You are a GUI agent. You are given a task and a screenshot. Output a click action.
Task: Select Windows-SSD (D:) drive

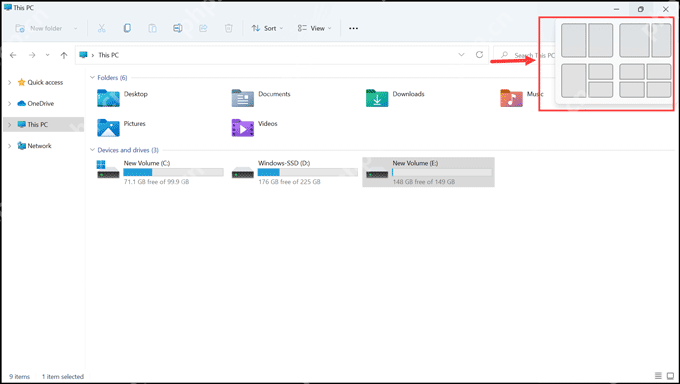point(294,172)
